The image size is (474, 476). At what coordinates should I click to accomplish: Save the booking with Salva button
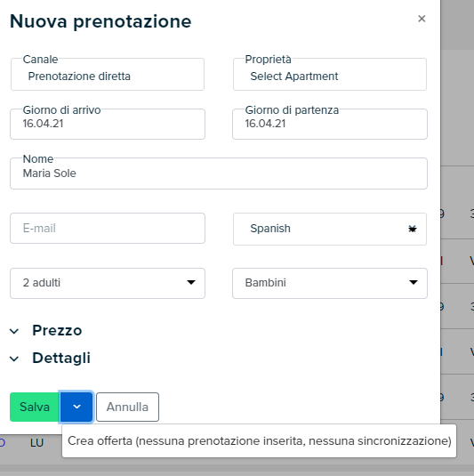point(35,407)
